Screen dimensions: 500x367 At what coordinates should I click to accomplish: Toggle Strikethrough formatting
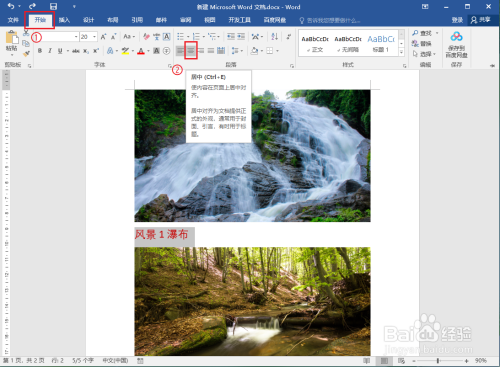pos(76,51)
